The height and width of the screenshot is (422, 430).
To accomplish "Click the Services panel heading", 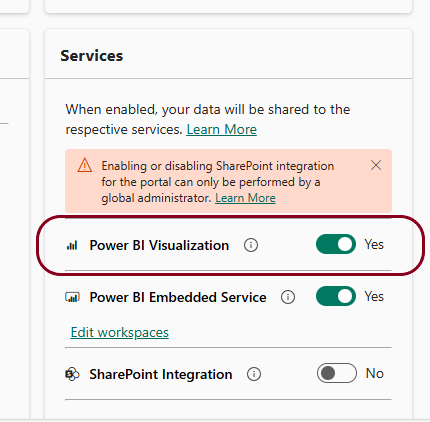I will tap(92, 56).
